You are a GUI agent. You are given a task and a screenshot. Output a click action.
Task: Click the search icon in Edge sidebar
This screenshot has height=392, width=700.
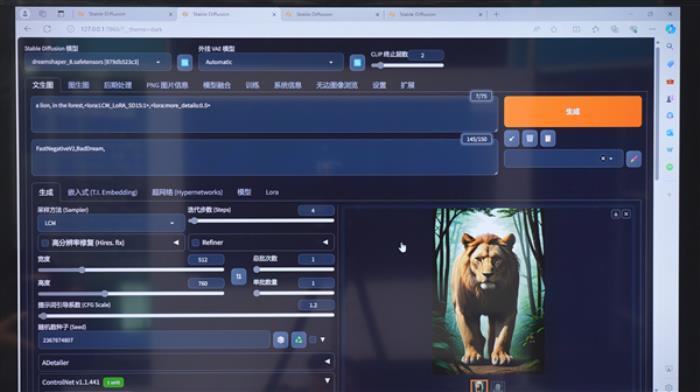670,46
